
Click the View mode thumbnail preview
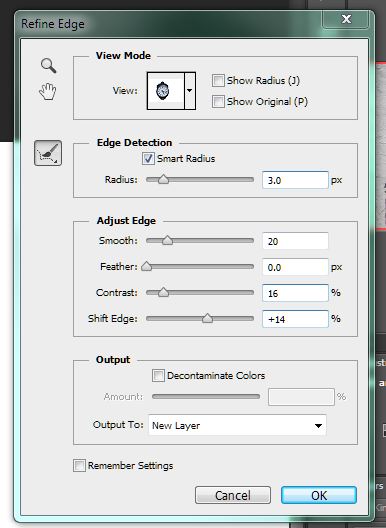[x=165, y=91]
